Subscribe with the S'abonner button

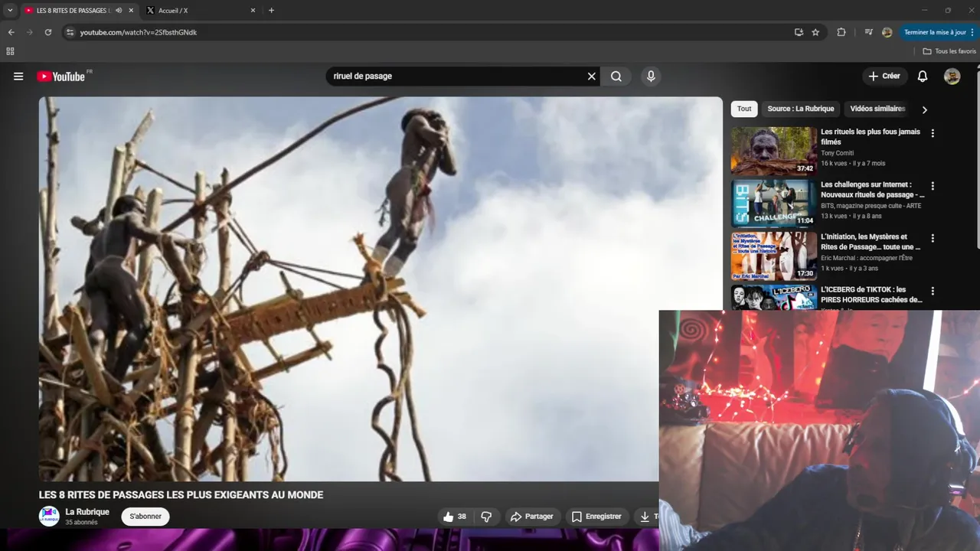145,517
